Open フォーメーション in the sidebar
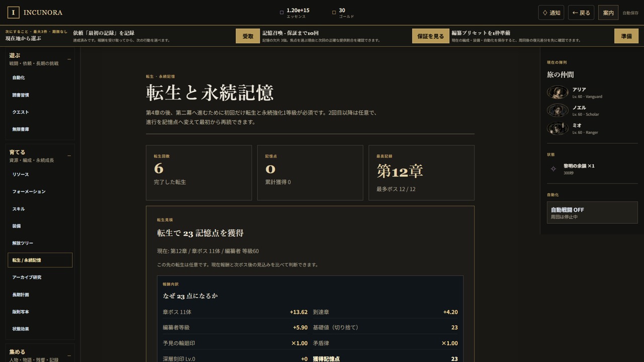This screenshot has width=644, height=362. 40,192
